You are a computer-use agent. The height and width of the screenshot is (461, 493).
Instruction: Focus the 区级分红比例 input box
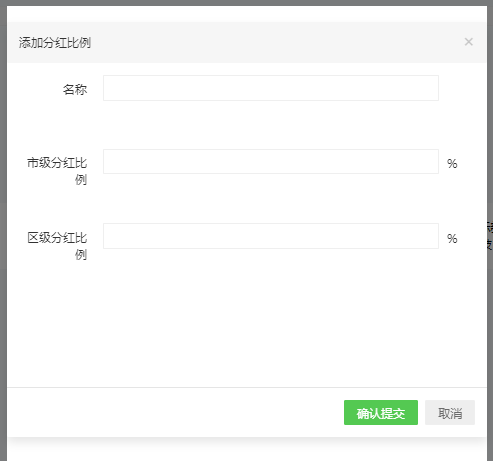271,236
